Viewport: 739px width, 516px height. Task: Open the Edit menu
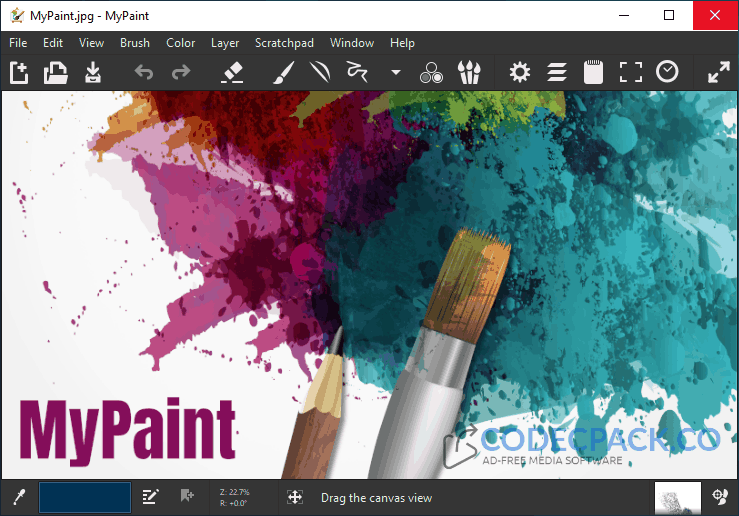[x=53, y=43]
